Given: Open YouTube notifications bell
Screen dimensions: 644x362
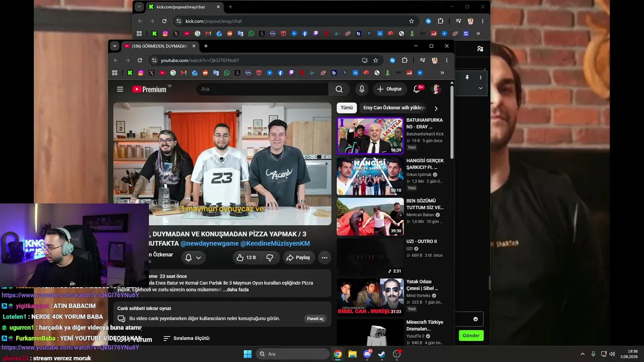Looking at the screenshot, I should click(417, 89).
